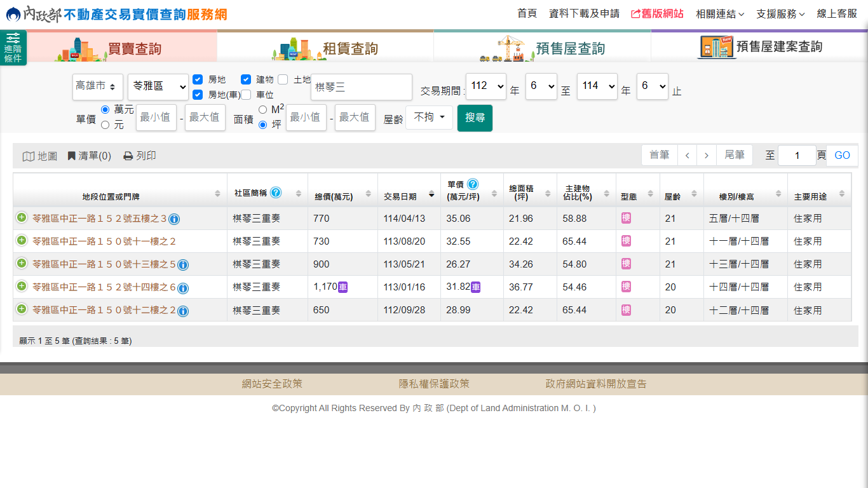Open end year dropdown 114

pos(597,86)
